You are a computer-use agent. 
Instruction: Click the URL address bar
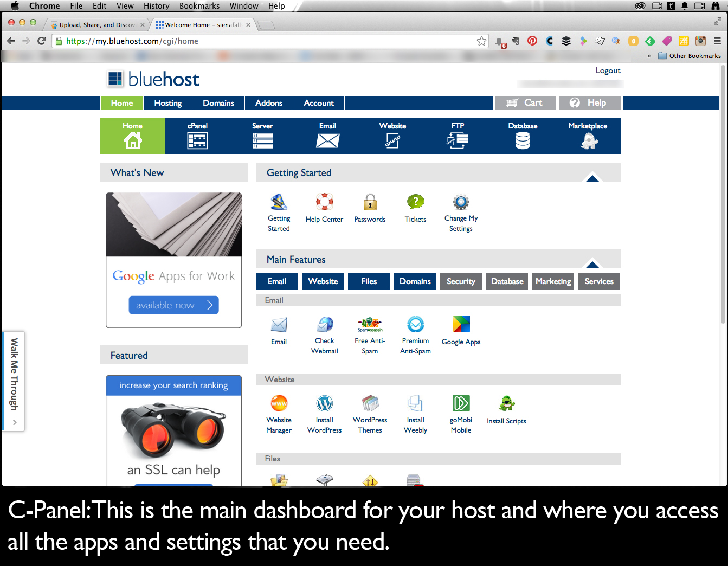coord(271,41)
